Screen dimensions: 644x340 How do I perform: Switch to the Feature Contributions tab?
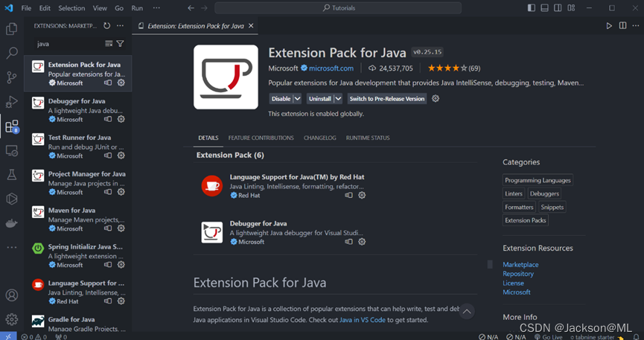click(261, 138)
